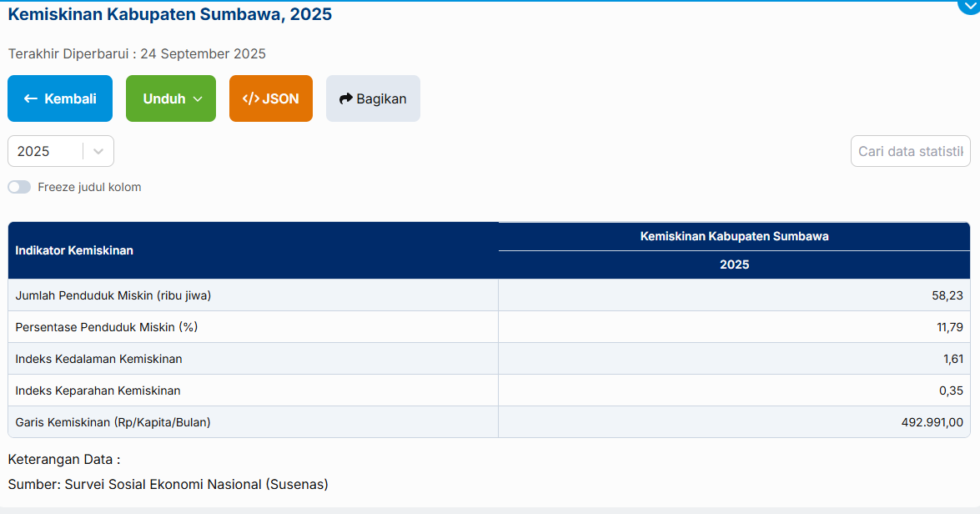
Task: Select the Persentase Penduduk Miskin row label
Action: coord(107,327)
